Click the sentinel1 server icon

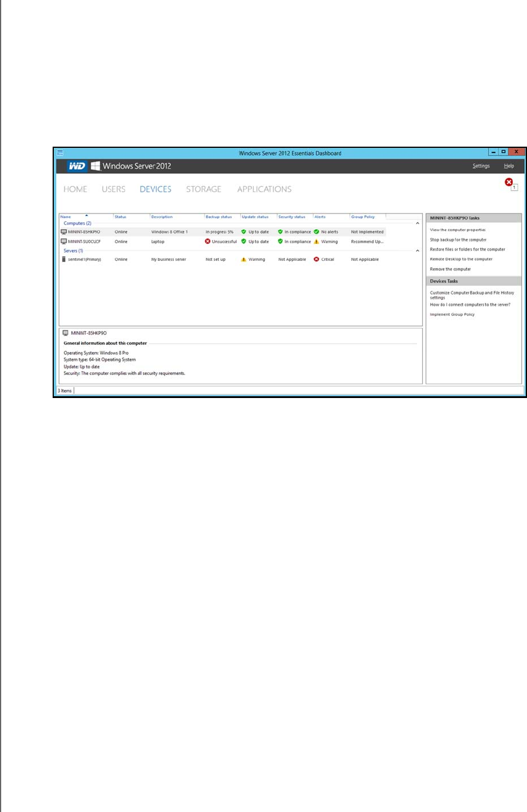tap(64, 260)
